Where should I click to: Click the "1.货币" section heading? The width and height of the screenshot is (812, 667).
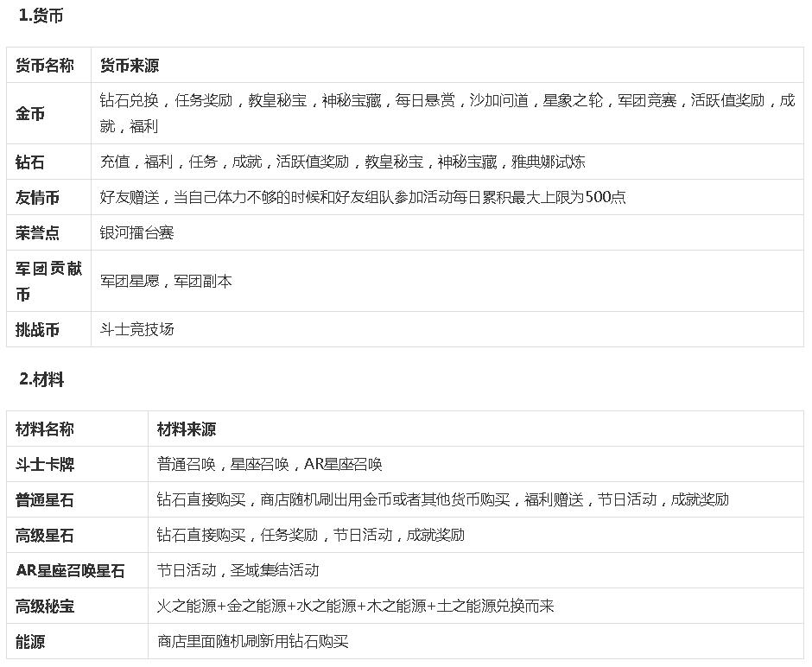[x=41, y=15]
